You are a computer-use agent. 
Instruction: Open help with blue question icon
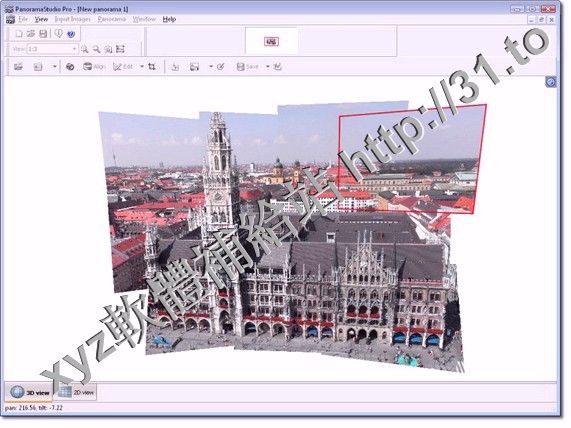pos(71,34)
